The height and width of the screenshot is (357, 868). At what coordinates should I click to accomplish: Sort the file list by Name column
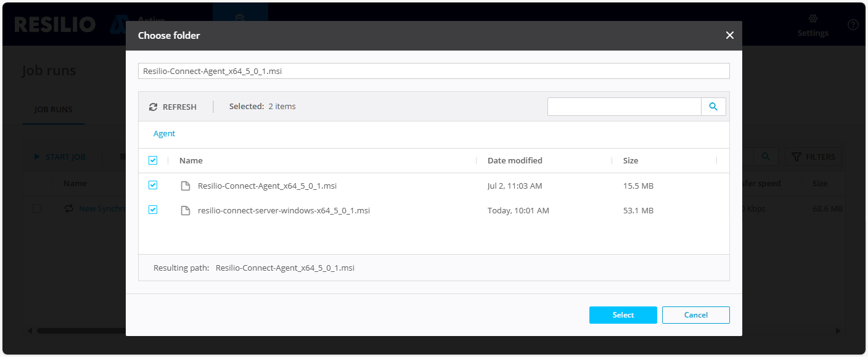point(191,160)
